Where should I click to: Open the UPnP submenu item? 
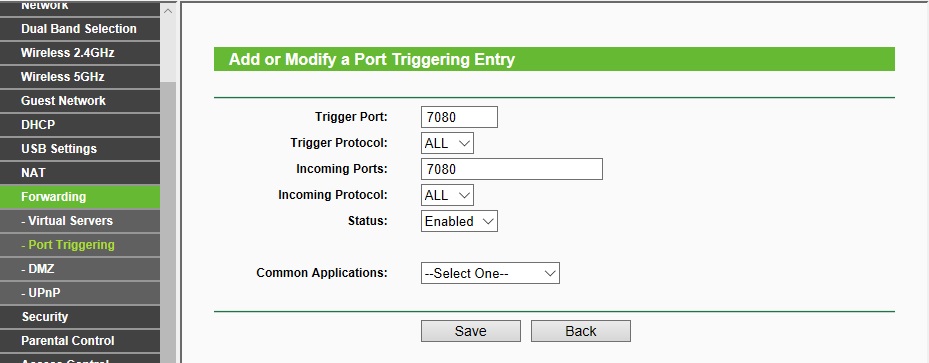click(80, 293)
